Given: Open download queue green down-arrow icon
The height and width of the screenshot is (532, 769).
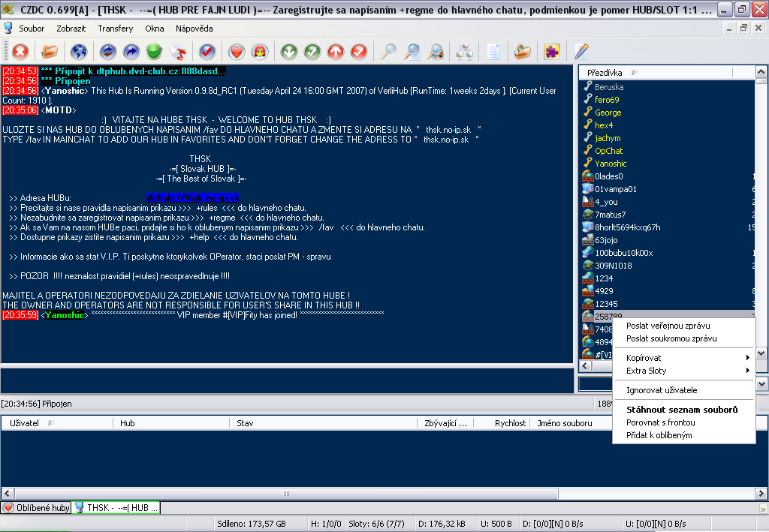Looking at the screenshot, I should tap(289, 52).
